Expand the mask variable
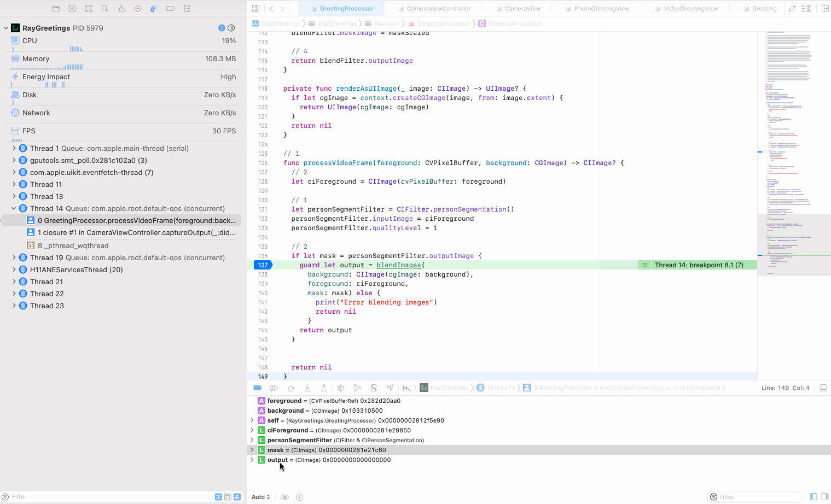The height and width of the screenshot is (504, 831). [252, 450]
